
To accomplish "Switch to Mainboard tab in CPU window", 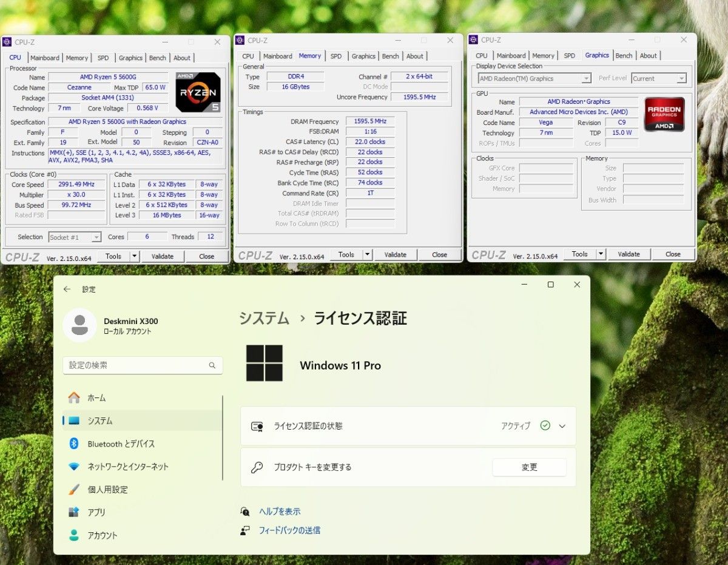I will coord(45,58).
